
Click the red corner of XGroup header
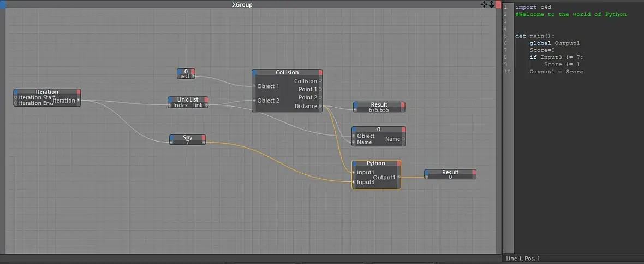point(498,4)
